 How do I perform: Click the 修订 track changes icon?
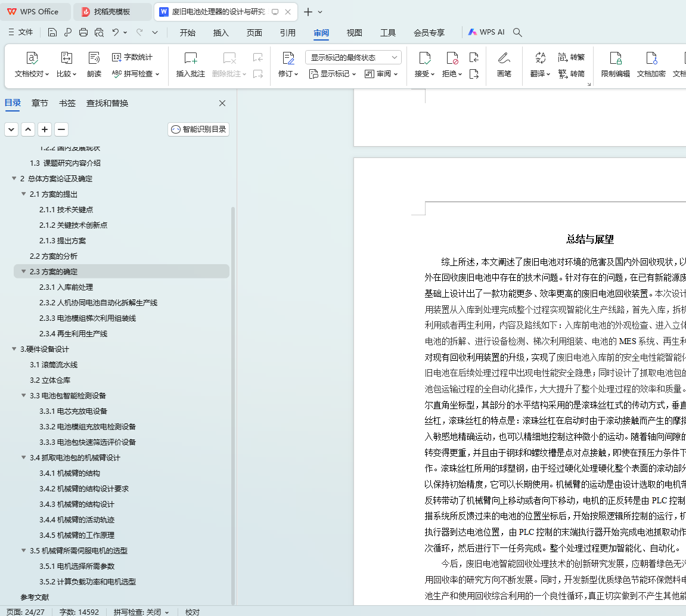point(288,64)
